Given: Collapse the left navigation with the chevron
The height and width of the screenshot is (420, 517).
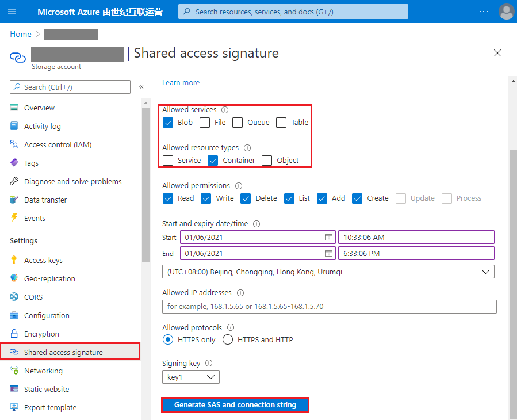Looking at the screenshot, I should (x=141, y=87).
